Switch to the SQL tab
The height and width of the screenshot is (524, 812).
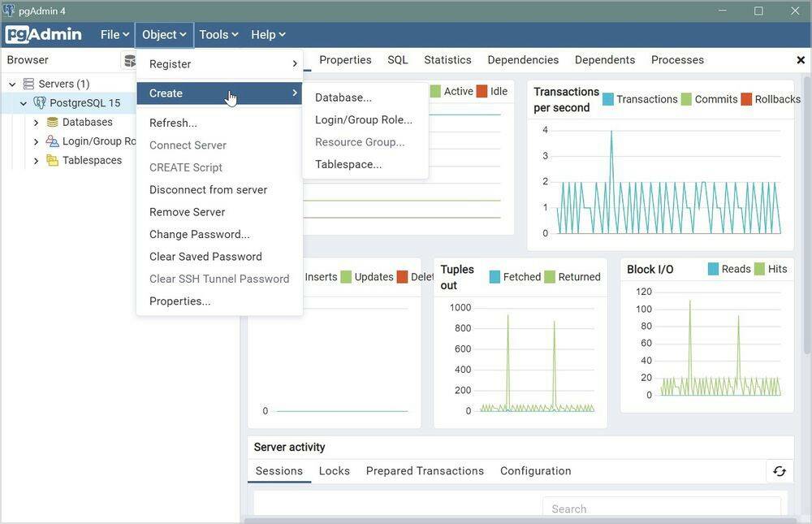(398, 60)
